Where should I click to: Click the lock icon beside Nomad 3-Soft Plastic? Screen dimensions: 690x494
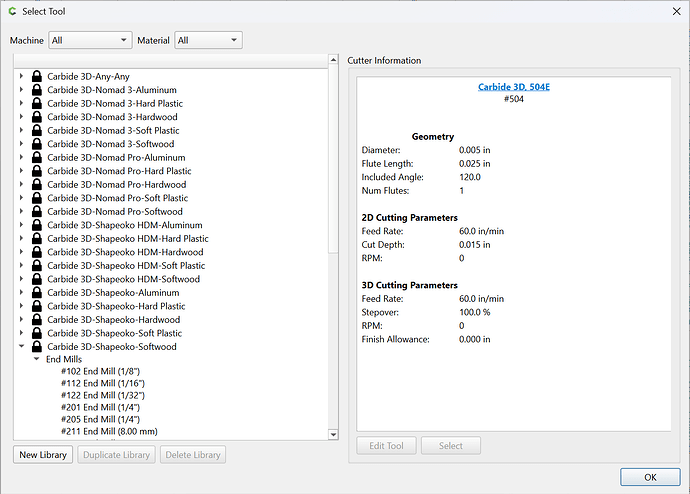37,130
